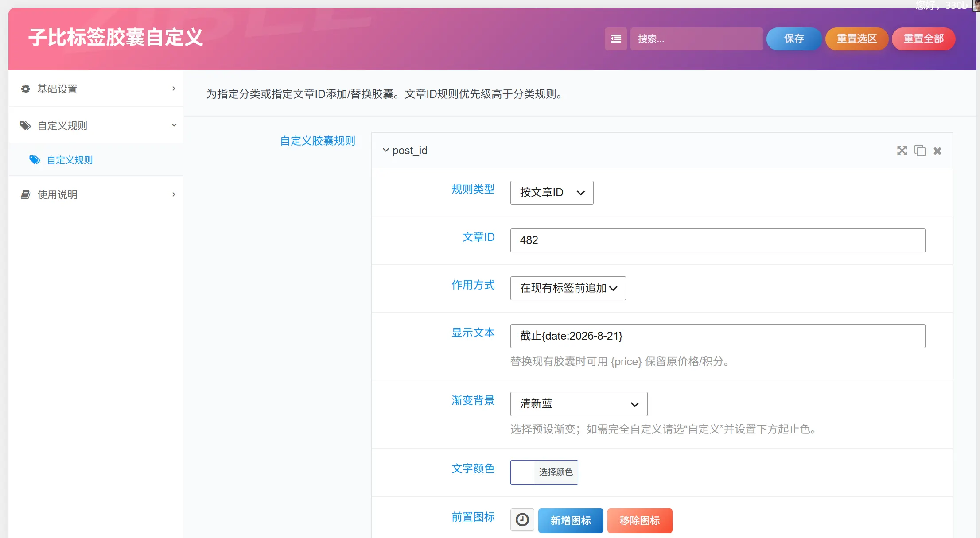Duplicate the post_id rule with the copy icon
Viewport: 980px width, 538px height.
920,151
